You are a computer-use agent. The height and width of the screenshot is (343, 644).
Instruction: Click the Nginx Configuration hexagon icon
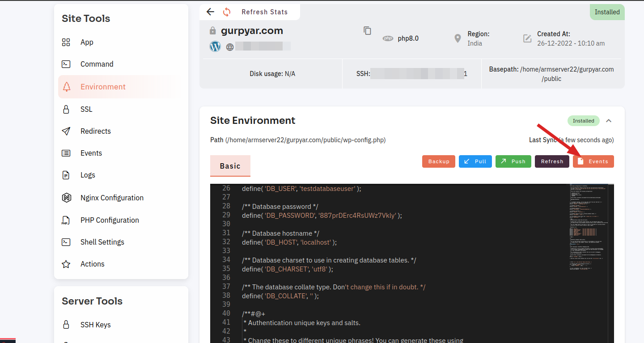pyautogui.click(x=66, y=198)
